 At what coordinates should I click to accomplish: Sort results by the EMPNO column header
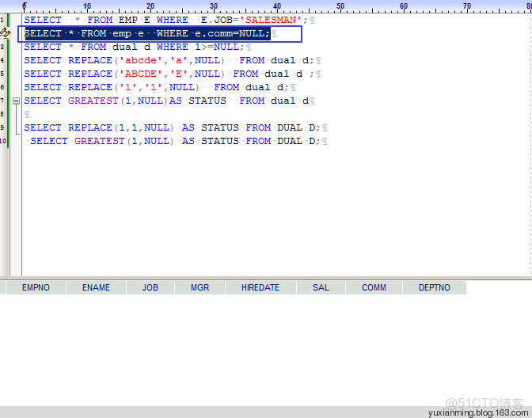[36, 287]
